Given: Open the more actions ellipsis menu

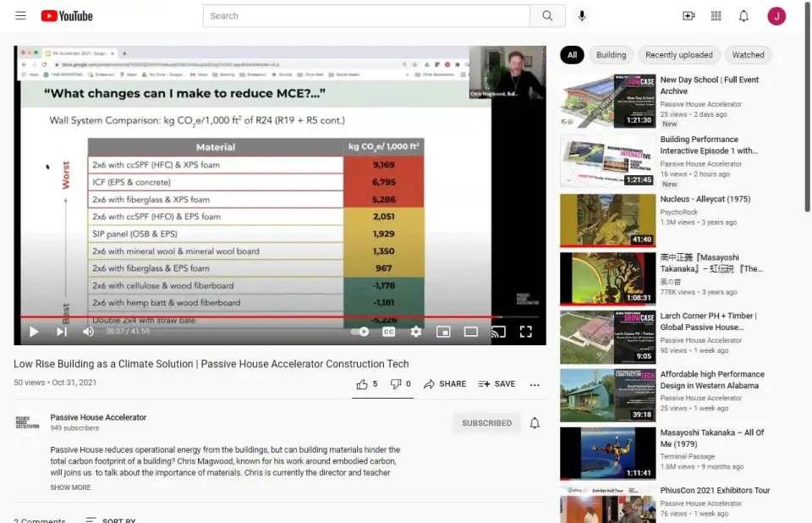Looking at the screenshot, I should [x=535, y=384].
